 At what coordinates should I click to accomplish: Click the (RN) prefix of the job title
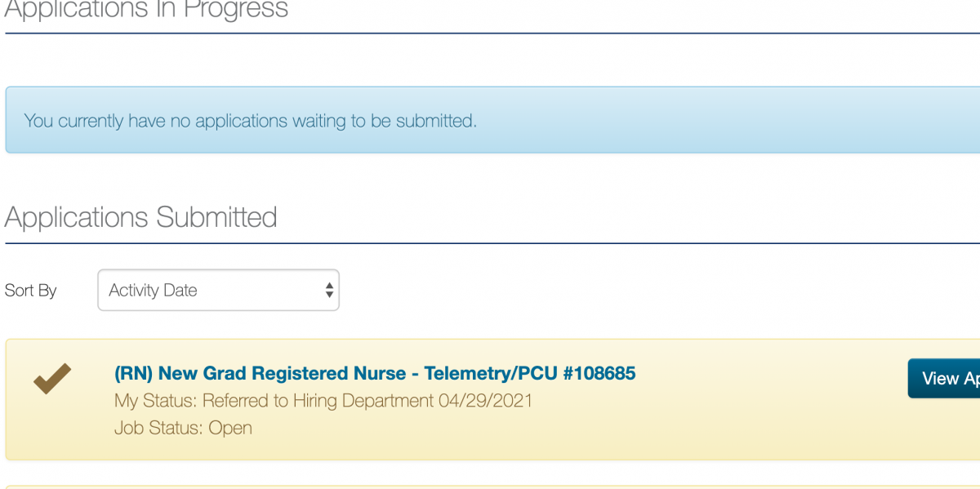click(x=134, y=374)
